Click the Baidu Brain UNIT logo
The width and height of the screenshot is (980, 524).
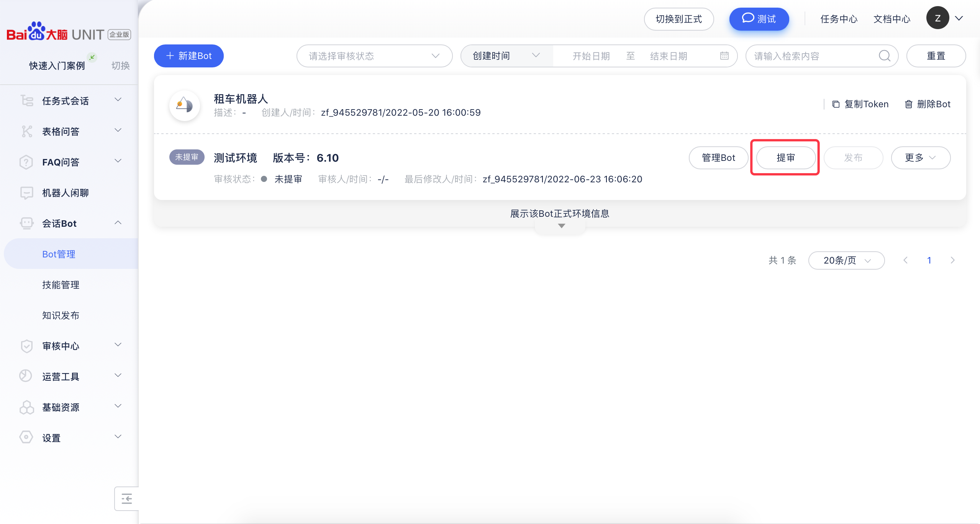click(69, 32)
